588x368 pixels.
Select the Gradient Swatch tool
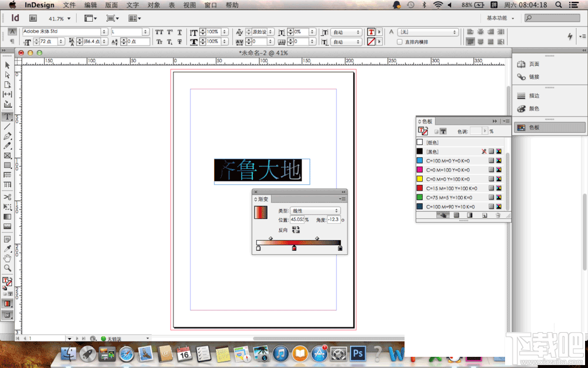7,217
